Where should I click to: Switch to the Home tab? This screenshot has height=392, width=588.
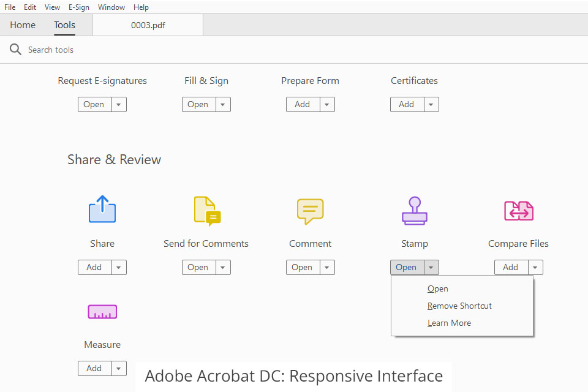coord(23,25)
